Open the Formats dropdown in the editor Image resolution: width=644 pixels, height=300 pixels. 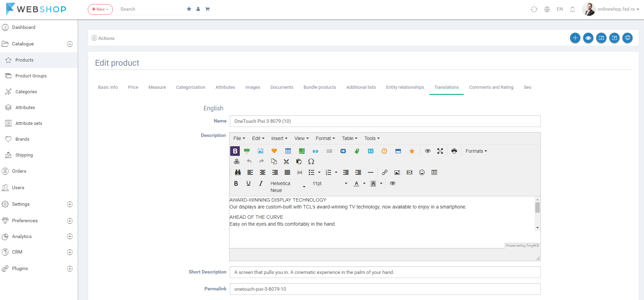[x=476, y=151]
